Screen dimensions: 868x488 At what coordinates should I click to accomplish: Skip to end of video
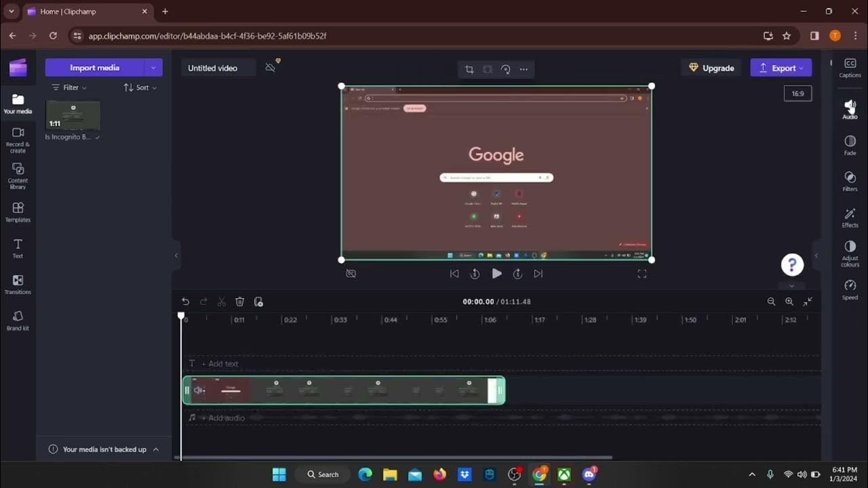click(538, 274)
